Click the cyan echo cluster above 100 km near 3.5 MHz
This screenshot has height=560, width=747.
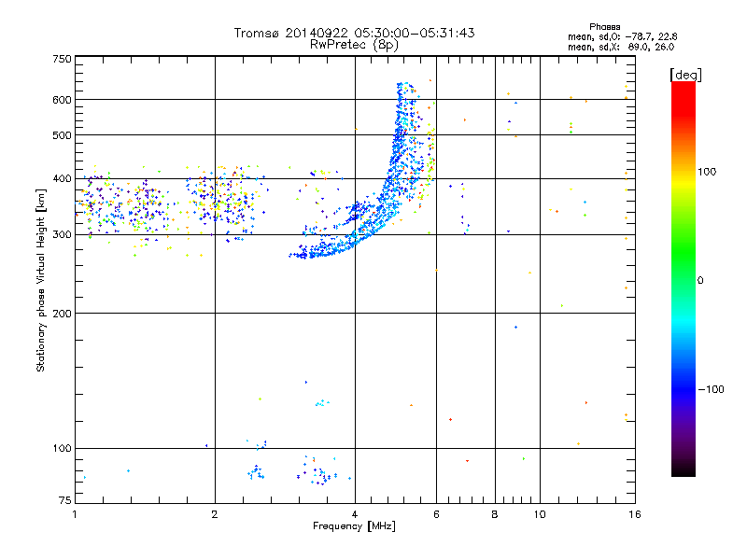coord(322,403)
